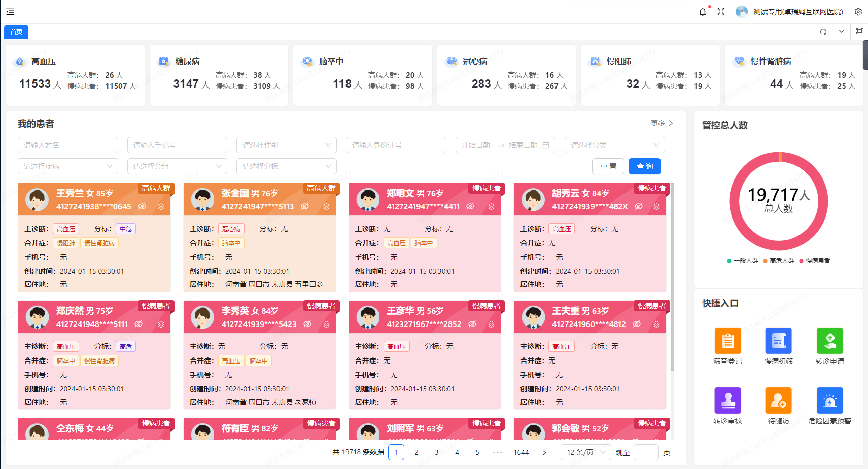Reveal 郑庆然's hidden ID number
This screenshot has height=469, width=868.
tap(138, 324)
